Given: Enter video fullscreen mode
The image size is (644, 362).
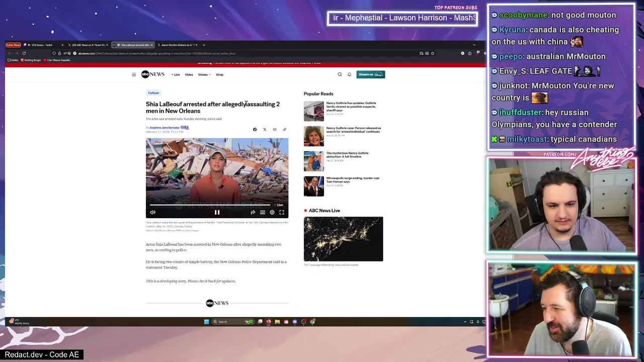Looking at the screenshot, I should (x=282, y=212).
